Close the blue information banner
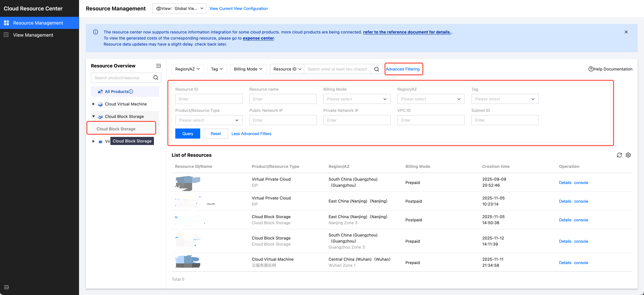Image resolution: width=644 pixels, height=295 pixels. point(626,32)
